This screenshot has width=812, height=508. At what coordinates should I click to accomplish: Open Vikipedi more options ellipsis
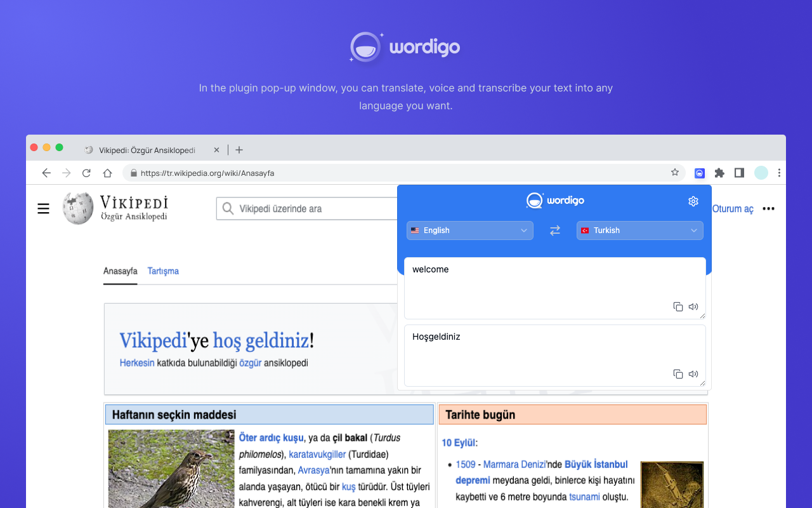(768, 208)
